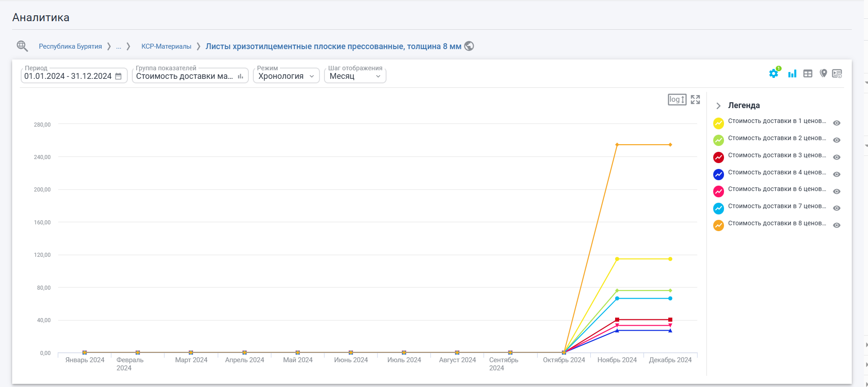Click the Период date range field
Screen dimensions: 868x387
[74, 75]
